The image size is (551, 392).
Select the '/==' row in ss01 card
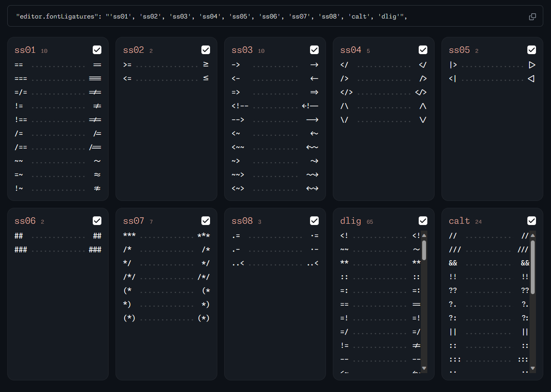[x=58, y=147]
